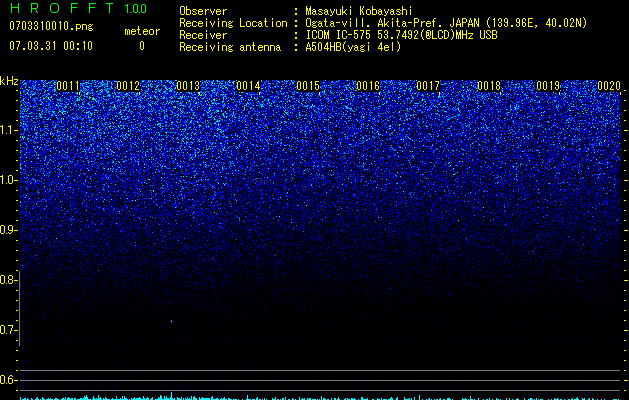Click the Ogata-vill. Akita-Pref. JAPAN location text
This screenshot has width=629, height=400.
pos(446,23)
